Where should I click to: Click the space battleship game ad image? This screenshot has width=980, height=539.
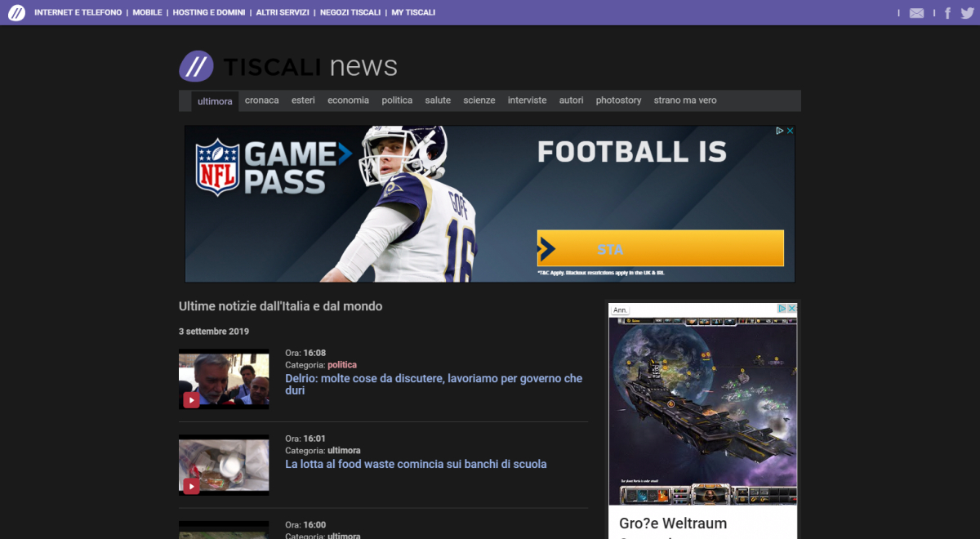coord(702,412)
